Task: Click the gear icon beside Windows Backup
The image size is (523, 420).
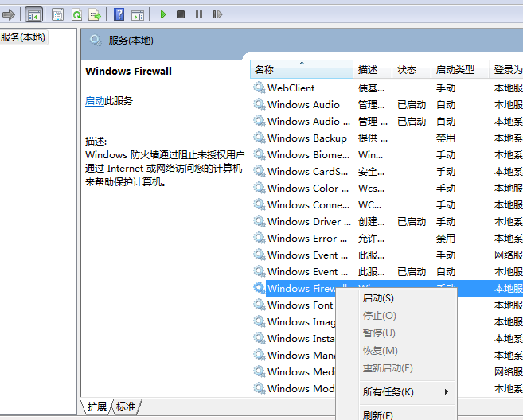Action: 260,138
